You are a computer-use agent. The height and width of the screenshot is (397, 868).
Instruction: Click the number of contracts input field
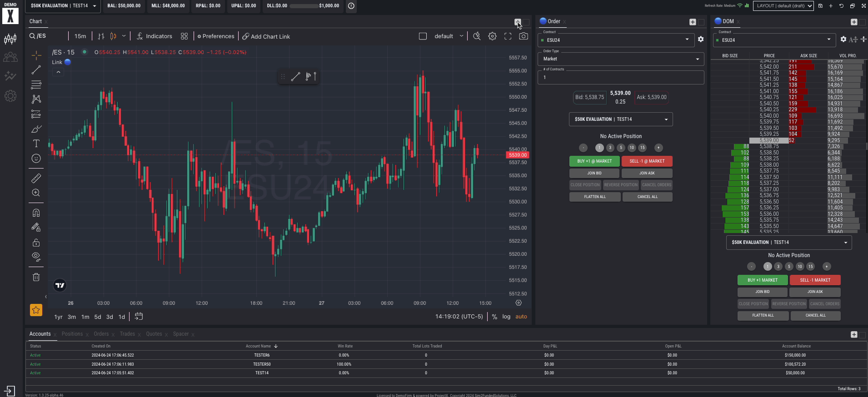tap(620, 77)
